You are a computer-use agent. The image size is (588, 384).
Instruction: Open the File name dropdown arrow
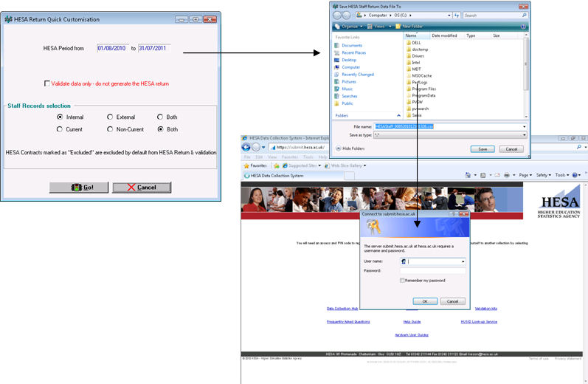coord(524,126)
